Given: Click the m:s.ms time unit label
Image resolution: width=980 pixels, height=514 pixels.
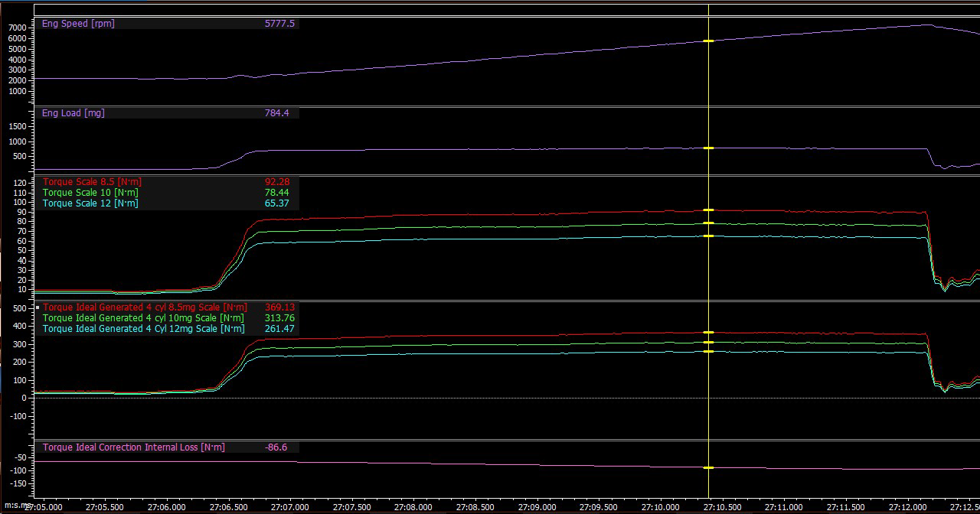Looking at the screenshot, I should (15, 507).
